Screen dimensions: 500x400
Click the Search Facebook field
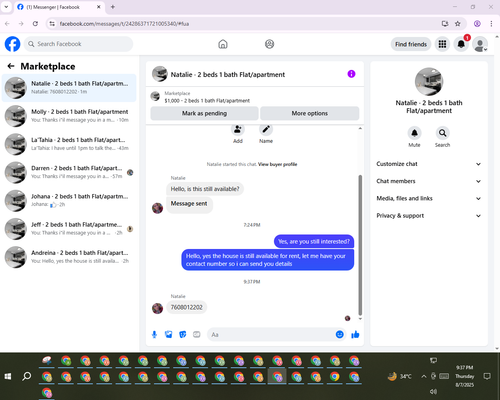pos(78,44)
